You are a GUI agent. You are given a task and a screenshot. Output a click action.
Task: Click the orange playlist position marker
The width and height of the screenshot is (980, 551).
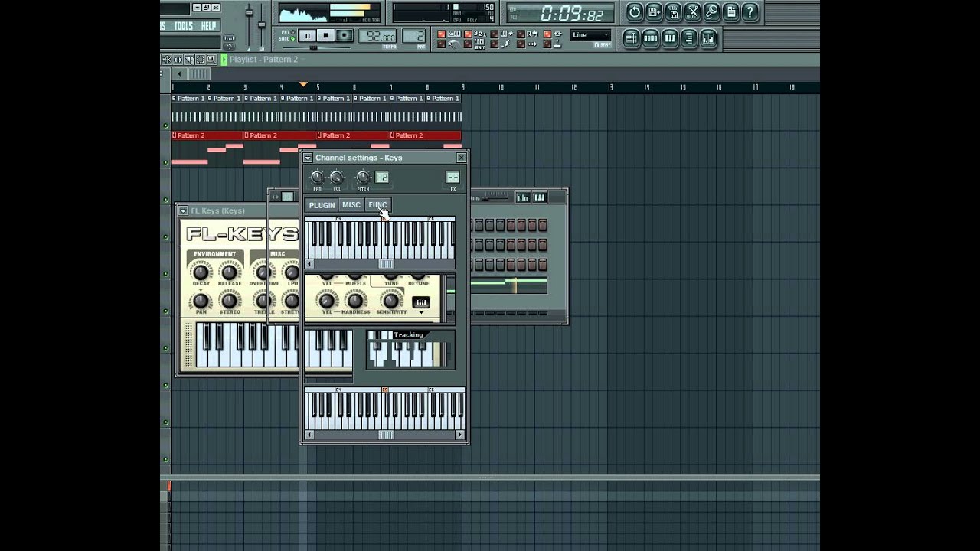click(303, 84)
